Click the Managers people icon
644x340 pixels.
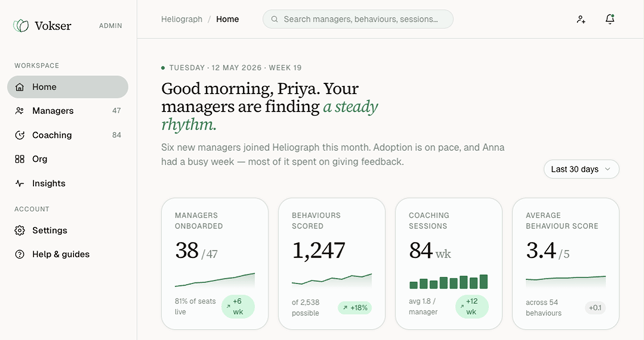point(19,111)
